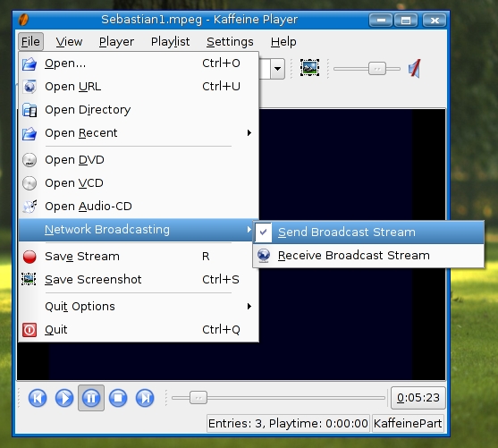Open the Playlist menu
498x448 pixels.
coord(170,42)
